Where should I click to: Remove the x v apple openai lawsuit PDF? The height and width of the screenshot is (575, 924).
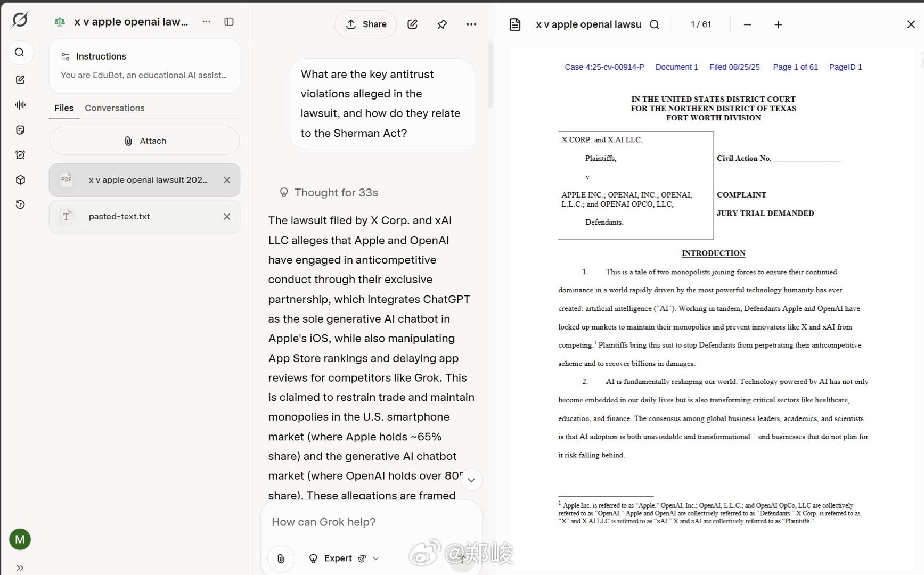tap(227, 180)
